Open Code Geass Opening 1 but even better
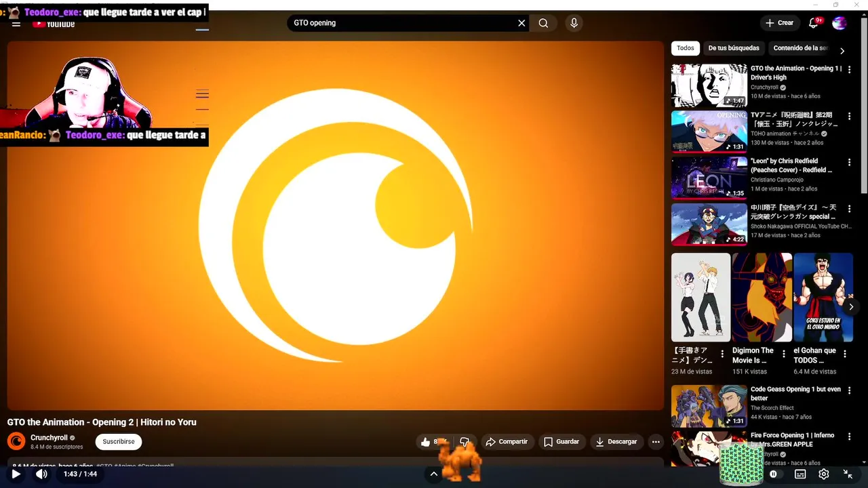The width and height of the screenshot is (868, 488). (795, 394)
